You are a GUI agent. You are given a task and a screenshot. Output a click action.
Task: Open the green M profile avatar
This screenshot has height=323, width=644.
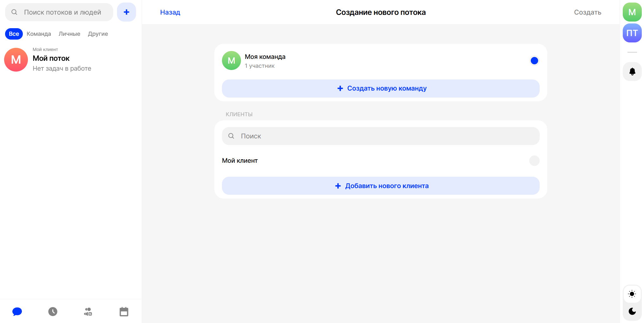tap(632, 12)
